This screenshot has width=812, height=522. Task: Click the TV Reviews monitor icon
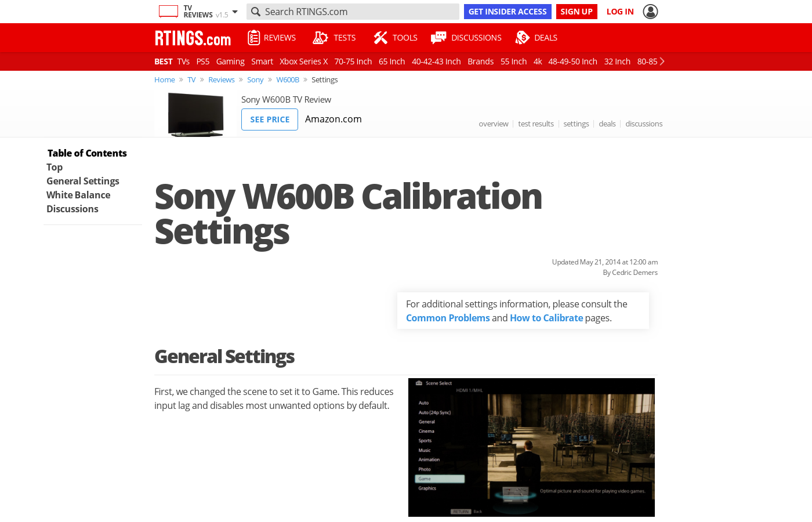click(x=168, y=12)
